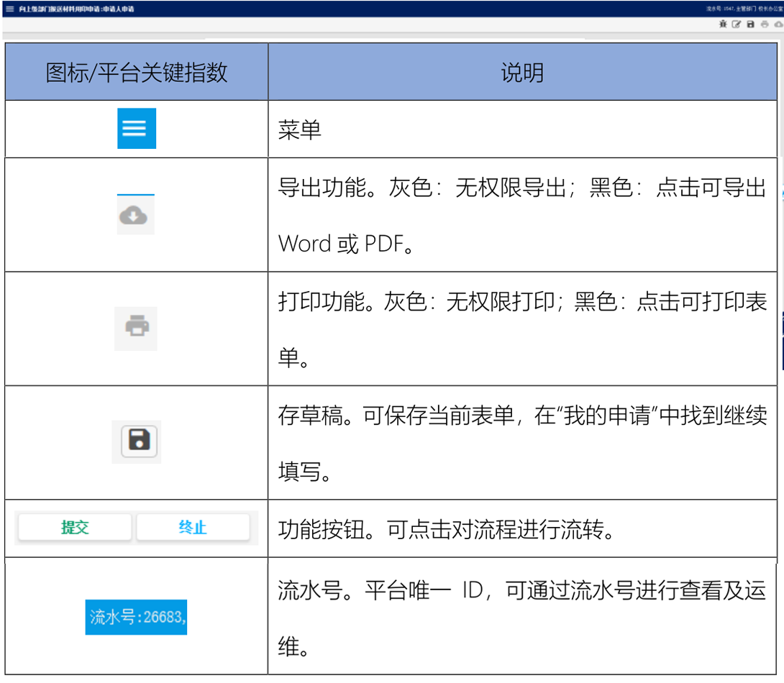The image size is (784, 683).
Task: Open the hamburger menu in the dark header bar
Action: (x=9, y=9)
